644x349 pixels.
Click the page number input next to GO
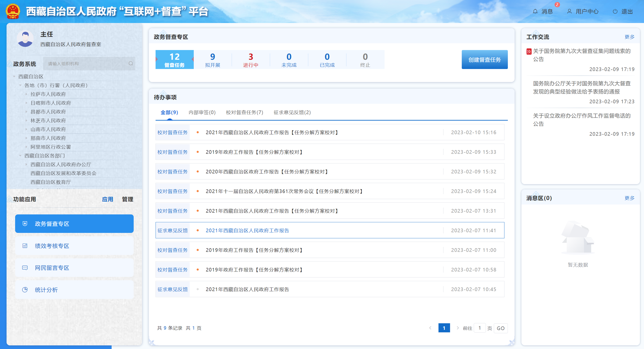[480, 328]
